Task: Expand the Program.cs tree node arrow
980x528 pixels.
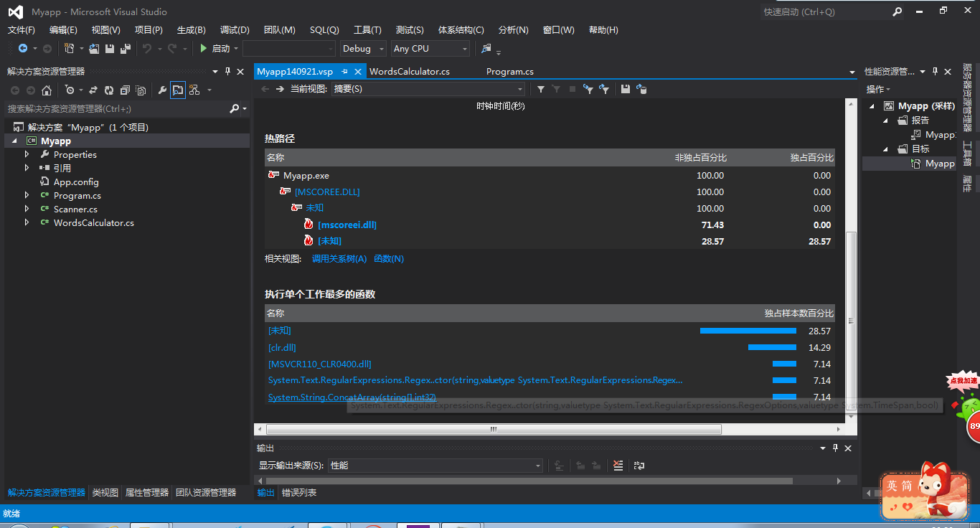Action: [27, 195]
